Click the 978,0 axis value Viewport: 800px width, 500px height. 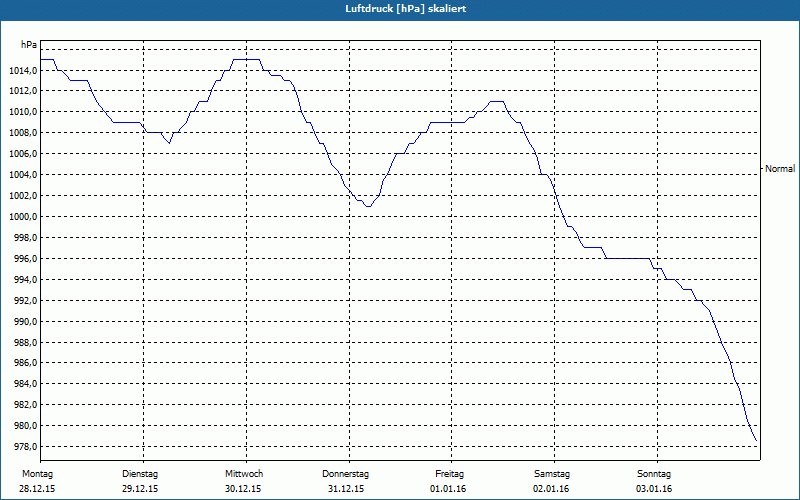[25, 447]
